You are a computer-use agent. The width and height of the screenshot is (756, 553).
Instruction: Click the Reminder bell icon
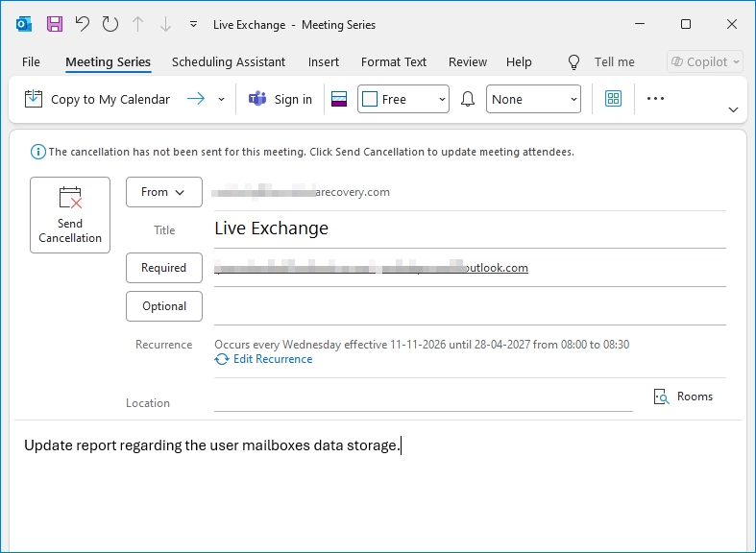(x=468, y=99)
